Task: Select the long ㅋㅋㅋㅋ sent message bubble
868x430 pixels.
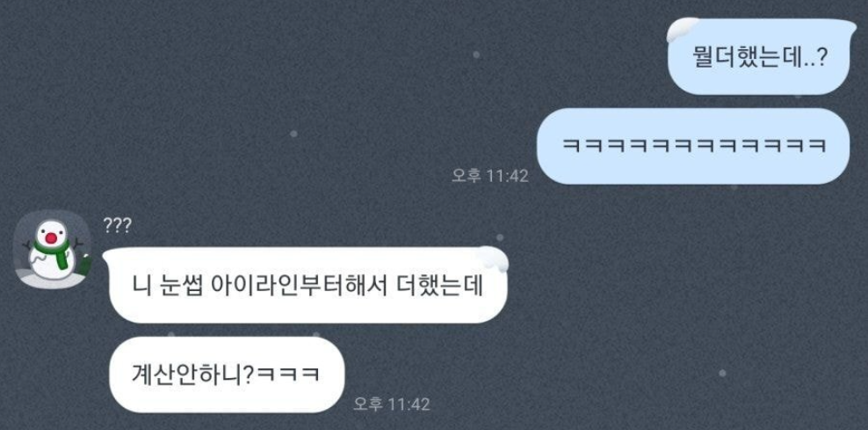Action: [x=693, y=146]
